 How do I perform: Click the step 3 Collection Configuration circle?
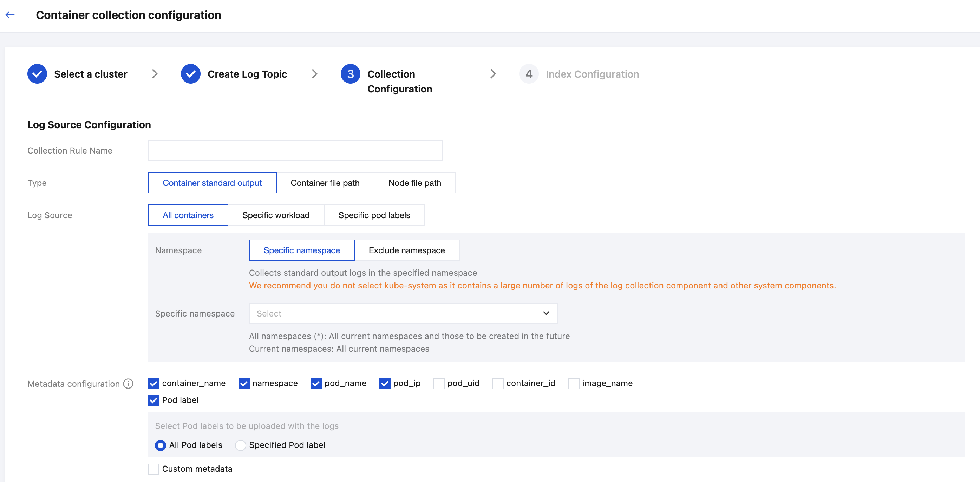point(350,74)
